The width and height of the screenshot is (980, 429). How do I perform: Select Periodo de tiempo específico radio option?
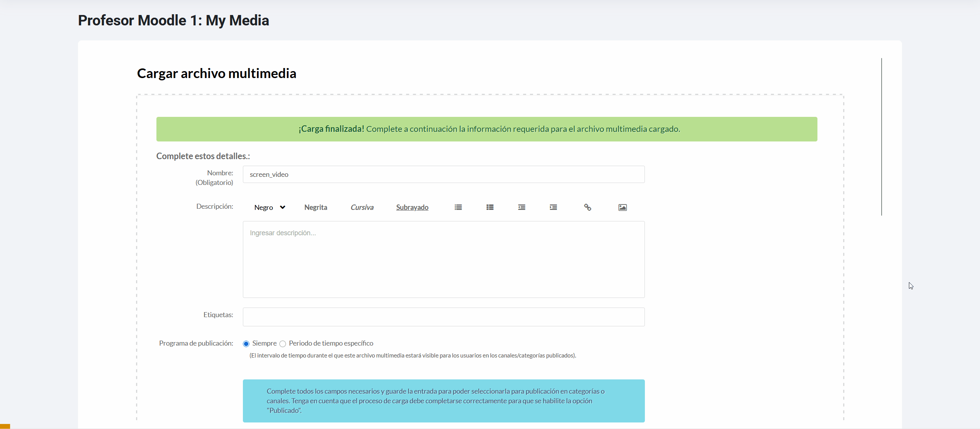pos(283,344)
